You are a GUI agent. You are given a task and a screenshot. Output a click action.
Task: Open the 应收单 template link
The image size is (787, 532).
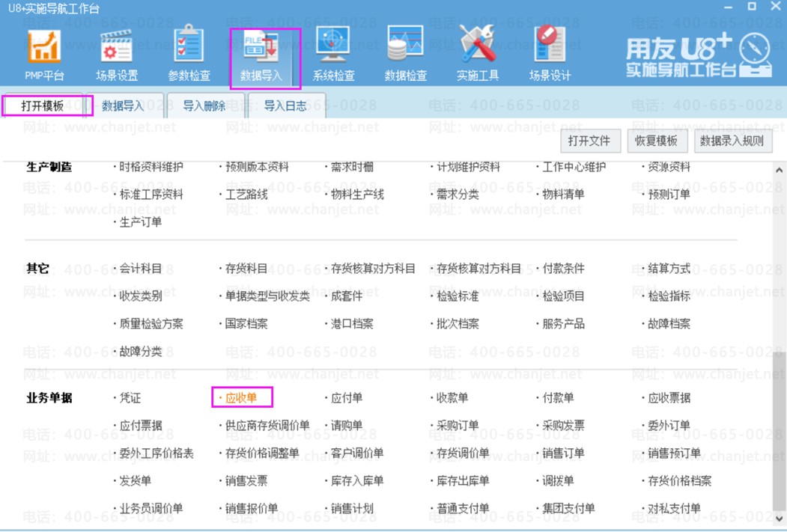[241, 398]
